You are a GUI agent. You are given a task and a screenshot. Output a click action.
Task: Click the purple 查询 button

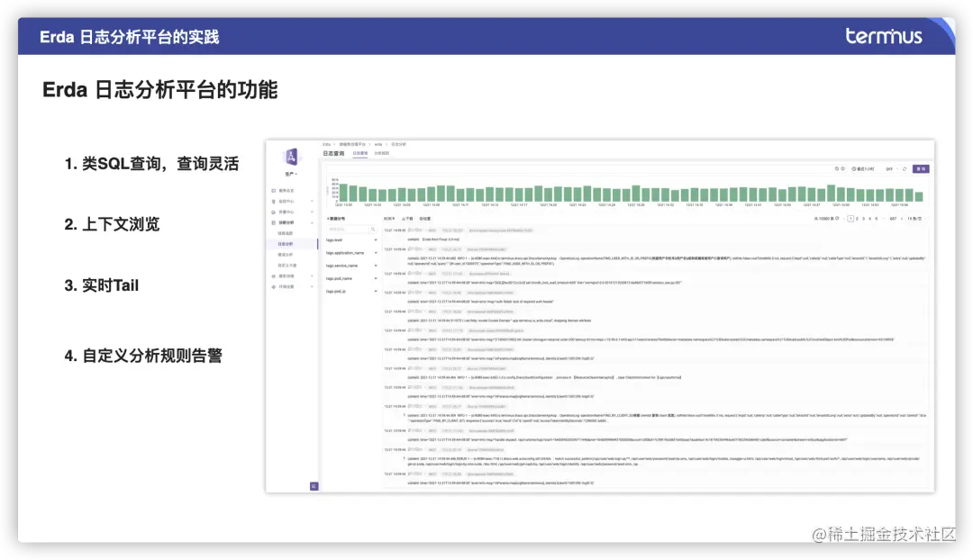[x=921, y=168]
